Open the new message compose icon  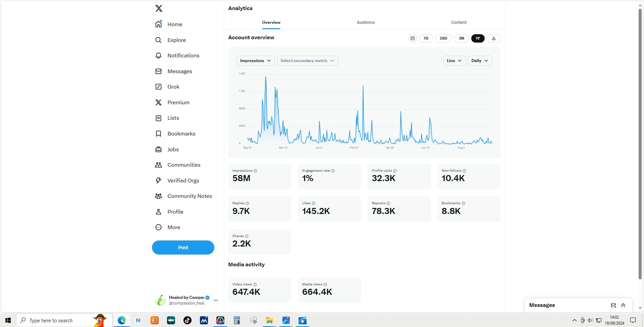[613, 305]
